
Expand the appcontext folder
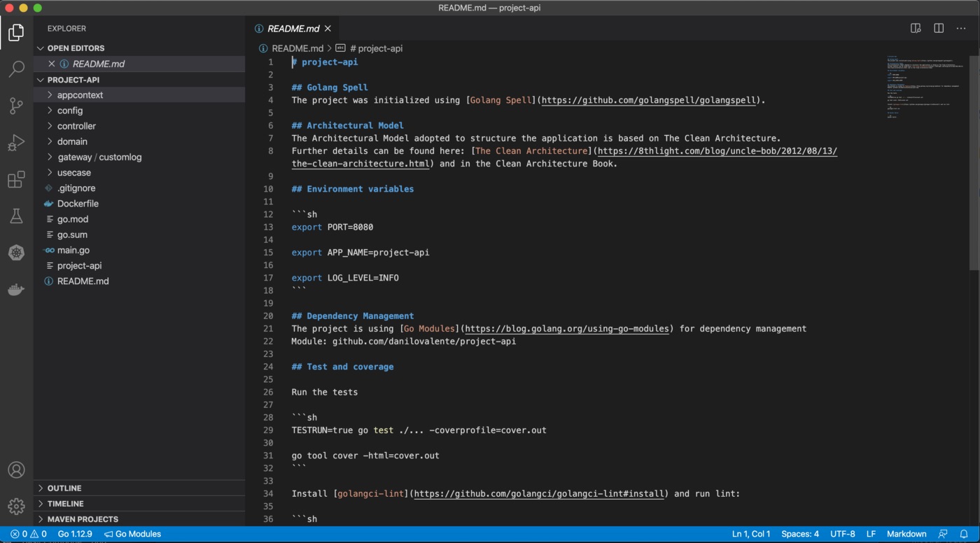80,95
